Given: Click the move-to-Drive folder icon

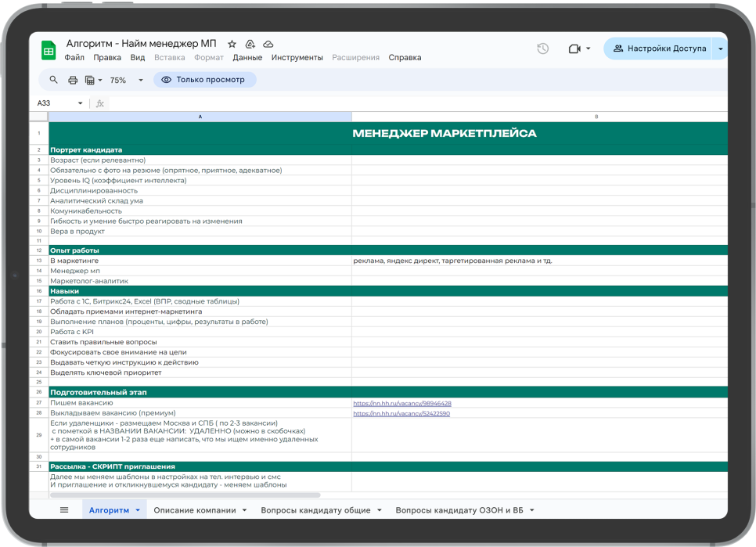Looking at the screenshot, I should [250, 45].
